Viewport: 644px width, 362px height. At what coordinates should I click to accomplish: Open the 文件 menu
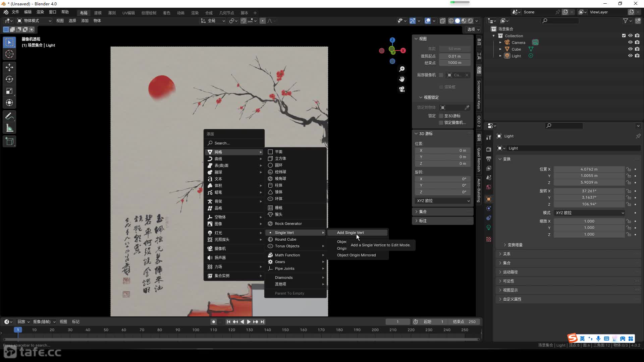pyautogui.click(x=15, y=12)
